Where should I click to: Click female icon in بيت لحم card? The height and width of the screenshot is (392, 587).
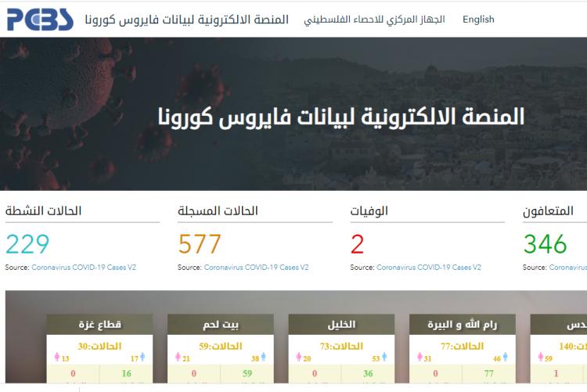178,357
